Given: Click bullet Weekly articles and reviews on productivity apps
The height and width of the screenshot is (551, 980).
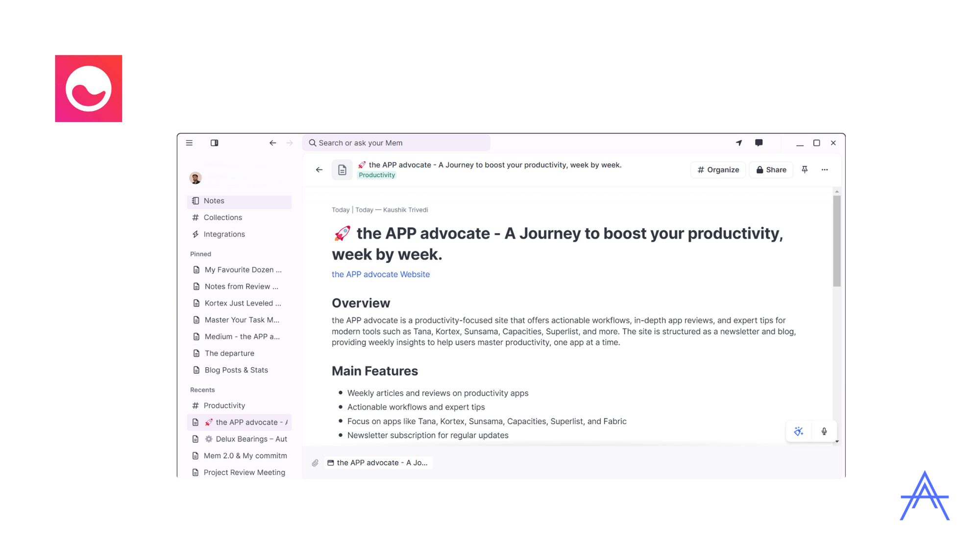Looking at the screenshot, I should 438,393.
